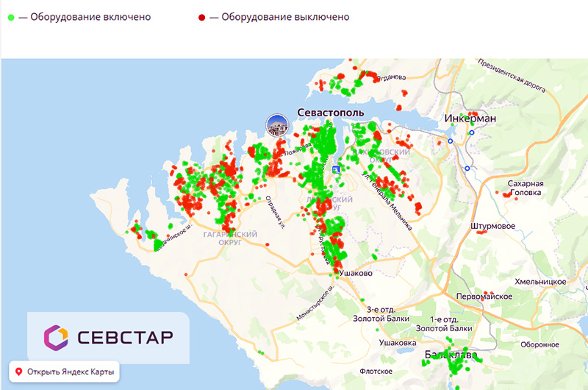Click the red pin icon in Яндекс Карты button
This screenshot has height=390, width=588.
[x=18, y=372]
